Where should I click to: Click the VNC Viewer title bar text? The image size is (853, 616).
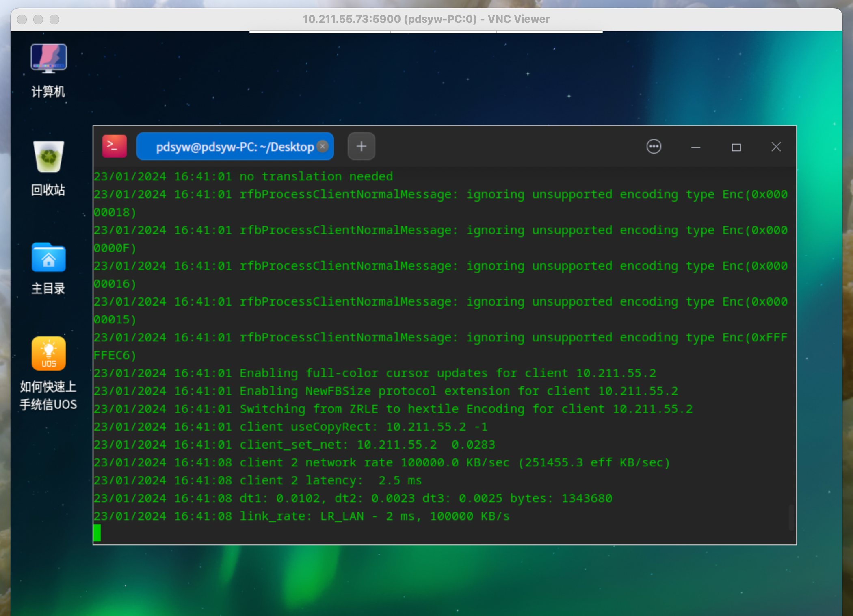coord(426,19)
